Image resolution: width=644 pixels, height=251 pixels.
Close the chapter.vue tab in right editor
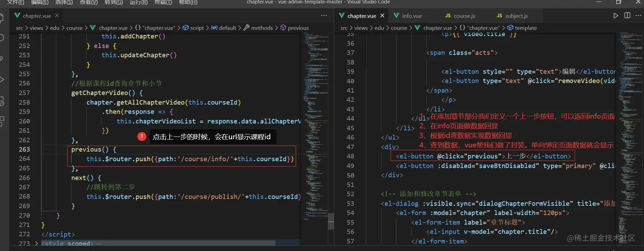click(x=382, y=16)
